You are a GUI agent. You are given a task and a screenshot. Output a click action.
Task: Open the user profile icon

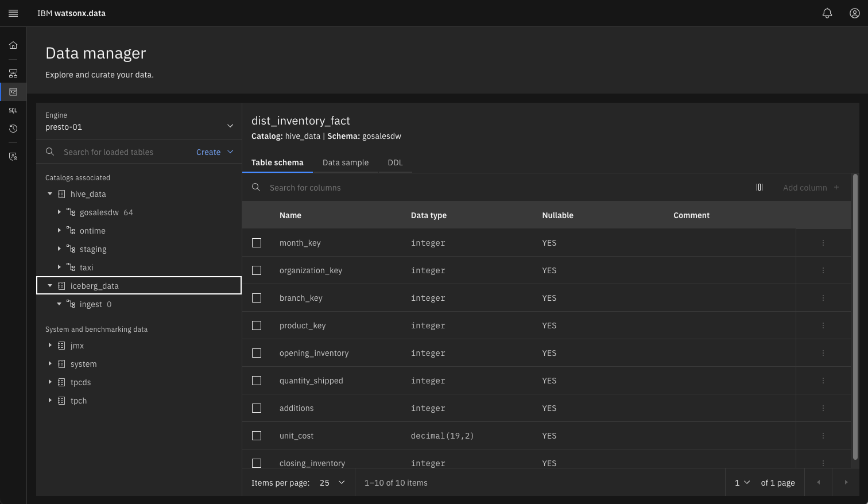coord(854,13)
